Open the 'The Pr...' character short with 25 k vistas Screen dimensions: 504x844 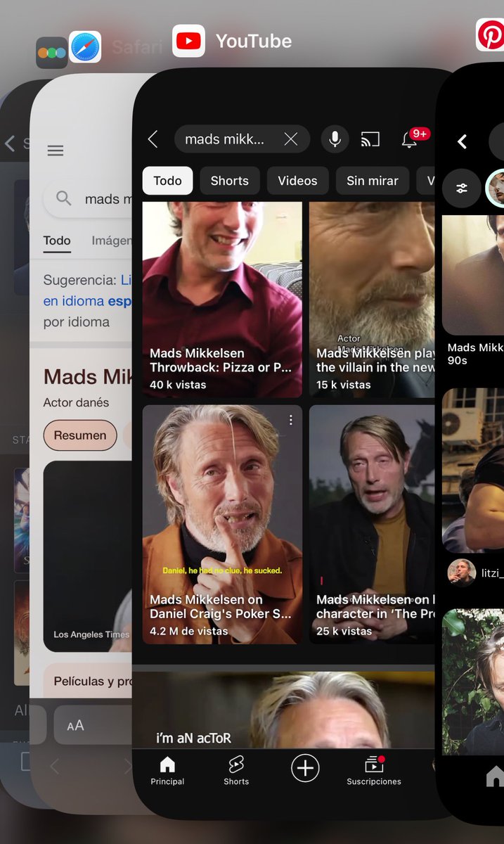(373, 524)
